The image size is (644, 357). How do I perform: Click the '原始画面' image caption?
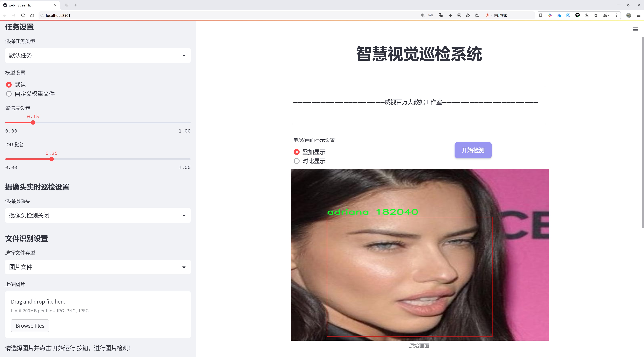click(x=419, y=346)
